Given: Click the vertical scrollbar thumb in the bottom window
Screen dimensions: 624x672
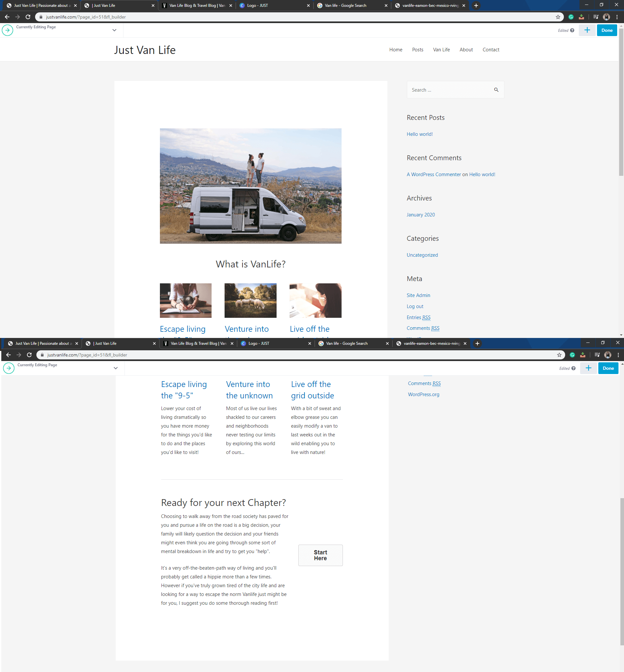Looking at the screenshot, I should 622,571.
